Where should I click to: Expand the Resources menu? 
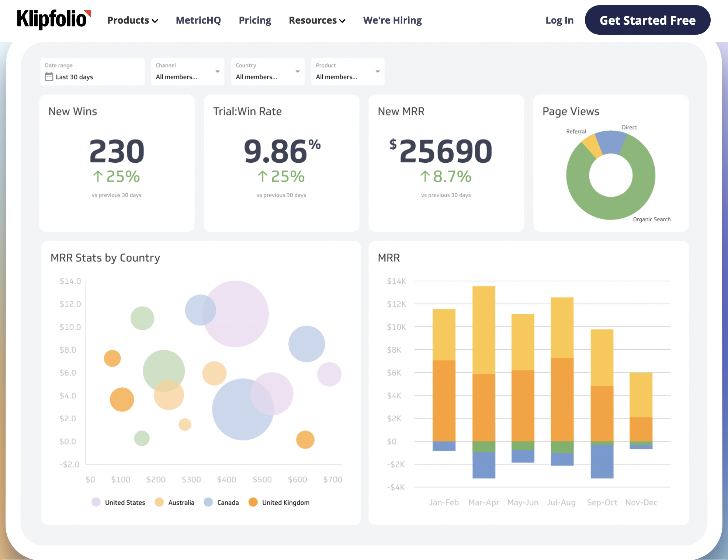[x=317, y=20]
